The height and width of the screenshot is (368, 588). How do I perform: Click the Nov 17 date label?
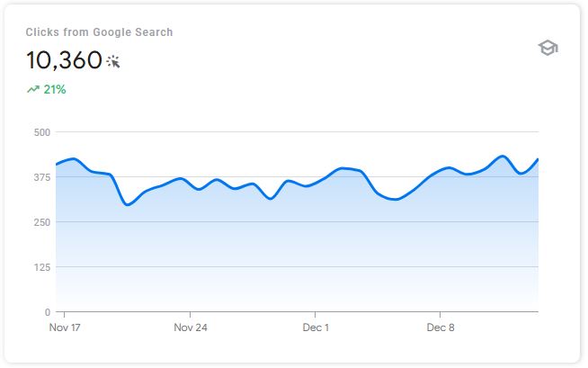click(x=65, y=328)
